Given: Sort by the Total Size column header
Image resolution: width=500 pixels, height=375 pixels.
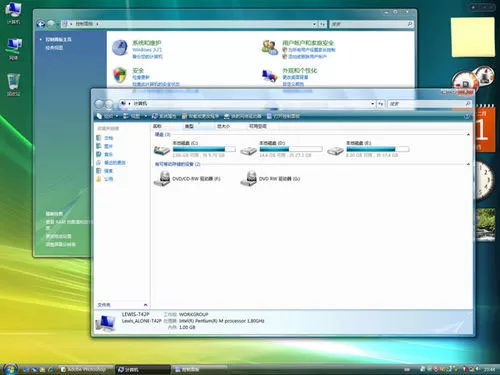Looking at the screenshot, I should pyautogui.click(x=230, y=126).
